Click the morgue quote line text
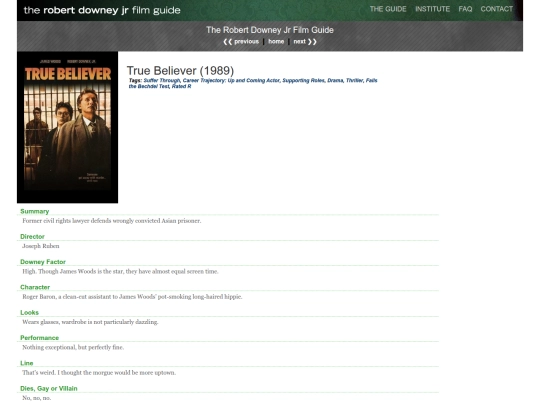540x405 pixels. point(99,373)
